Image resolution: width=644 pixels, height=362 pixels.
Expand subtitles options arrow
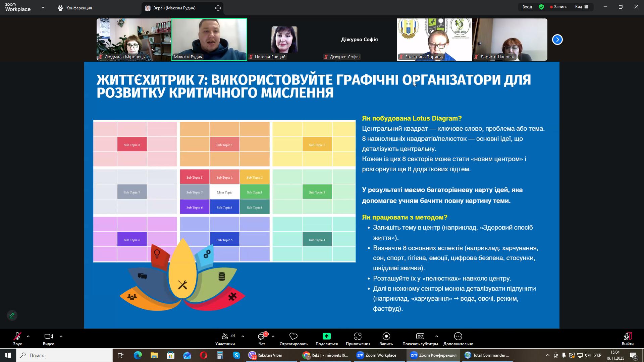pyautogui.click(x=436, y=336)
